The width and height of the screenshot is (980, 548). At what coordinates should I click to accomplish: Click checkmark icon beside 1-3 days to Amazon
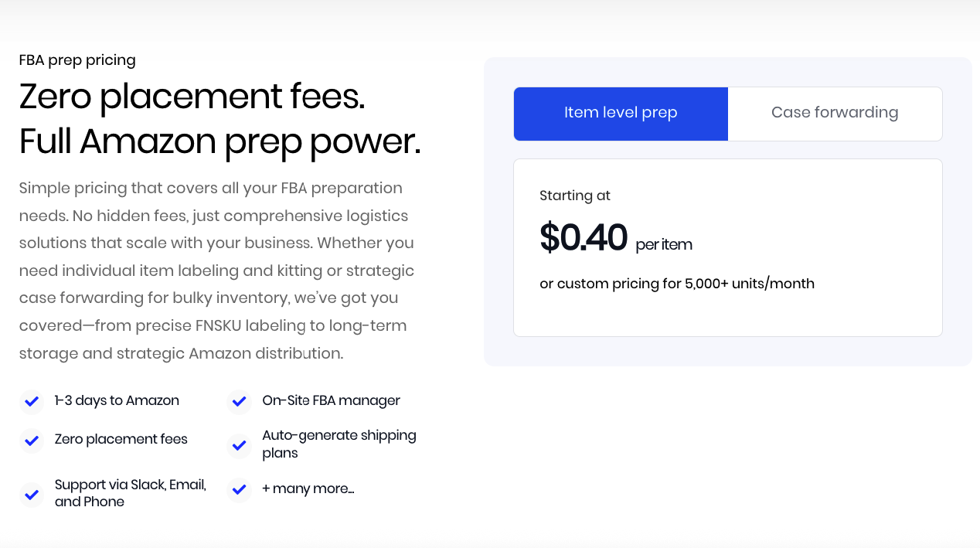(32, 401)
